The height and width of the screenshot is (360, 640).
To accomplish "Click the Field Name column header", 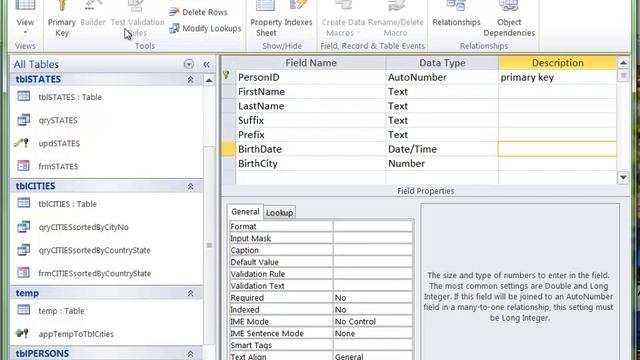I will tap(311, 63).
